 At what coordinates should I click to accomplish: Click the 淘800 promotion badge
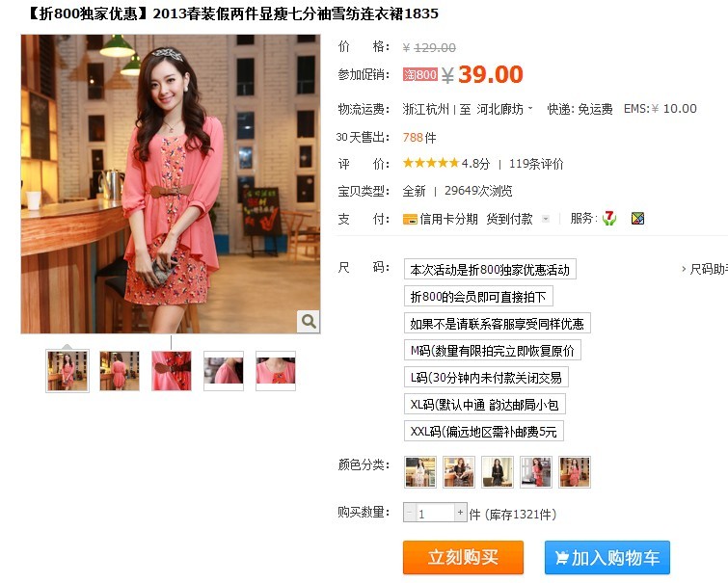coord(420,74)
